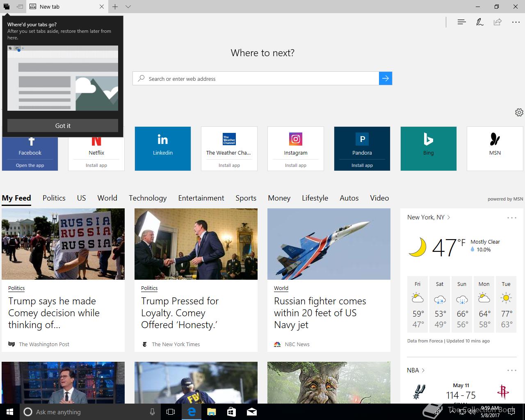Expand the NBA scores section
This screenshot has height=420, width=525.
415,370
